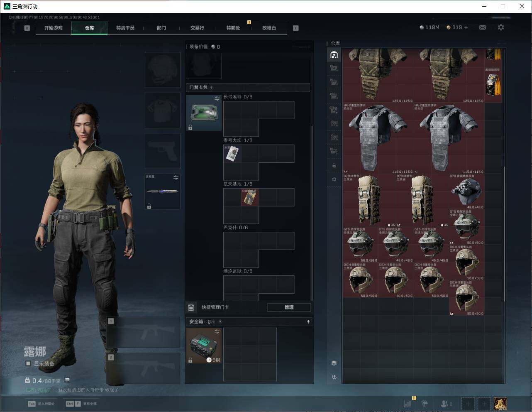Viewport: 532px width, 412px height.
Task: Open the 部门 tab
Action: tap(161, 28)
